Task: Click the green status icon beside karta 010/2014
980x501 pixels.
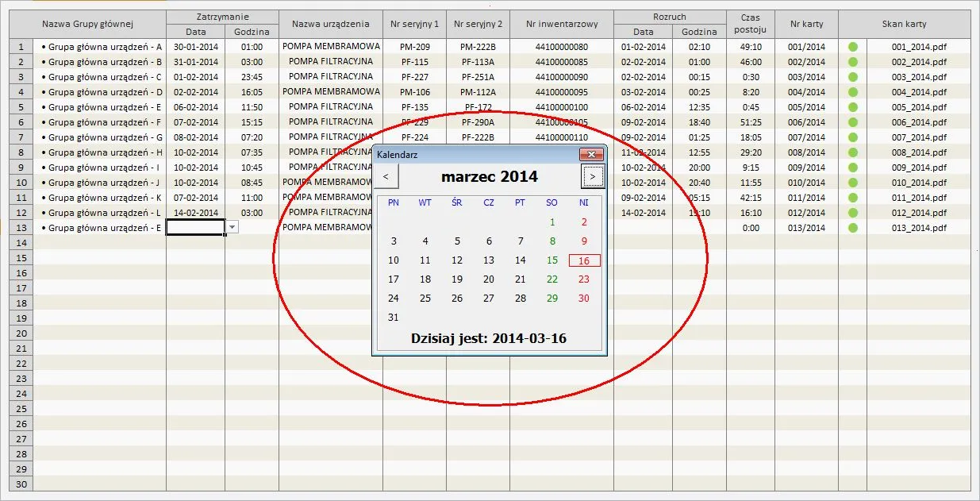Action: pyautogui.click(x=852, y=183)
